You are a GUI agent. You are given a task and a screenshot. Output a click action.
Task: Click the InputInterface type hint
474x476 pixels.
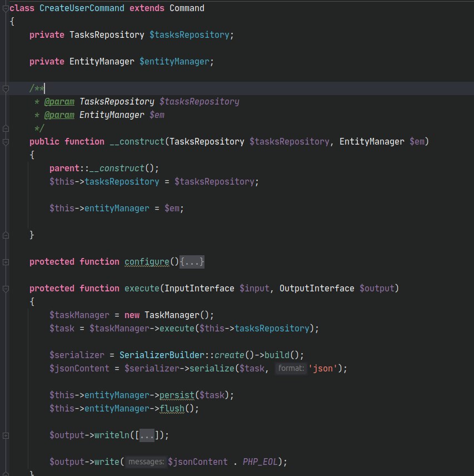199,289
